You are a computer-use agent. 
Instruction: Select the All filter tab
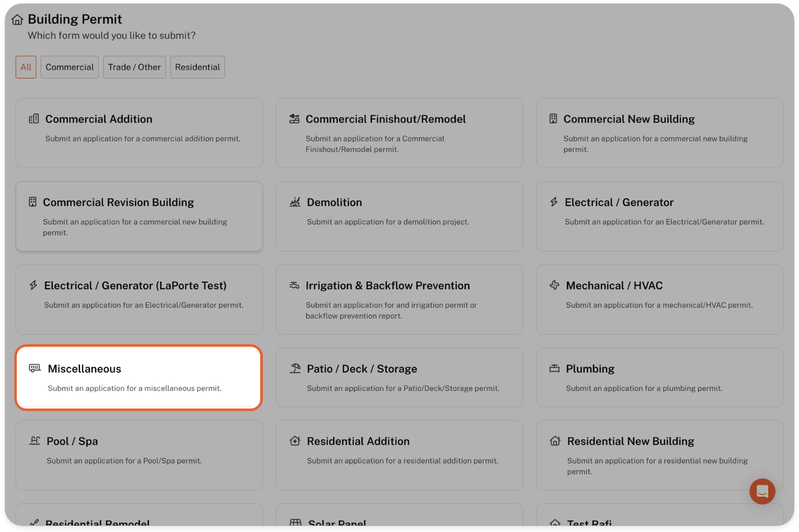[26, 67]
